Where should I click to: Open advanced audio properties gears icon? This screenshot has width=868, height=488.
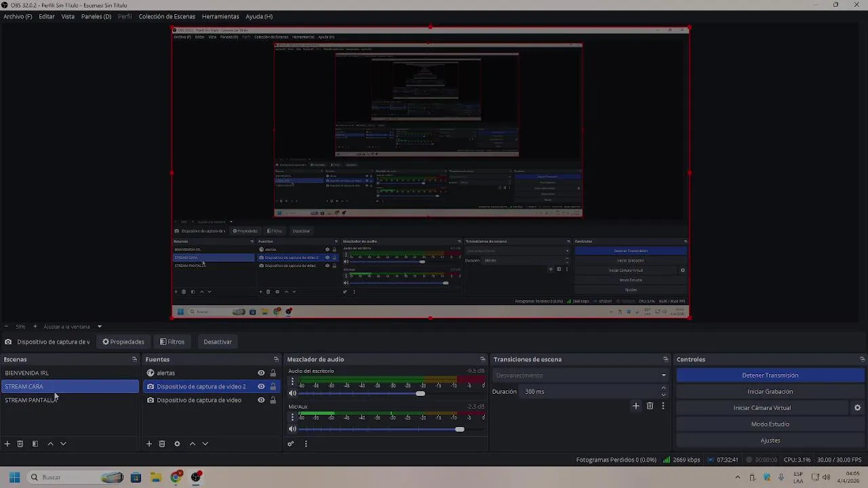pos(291,444)
